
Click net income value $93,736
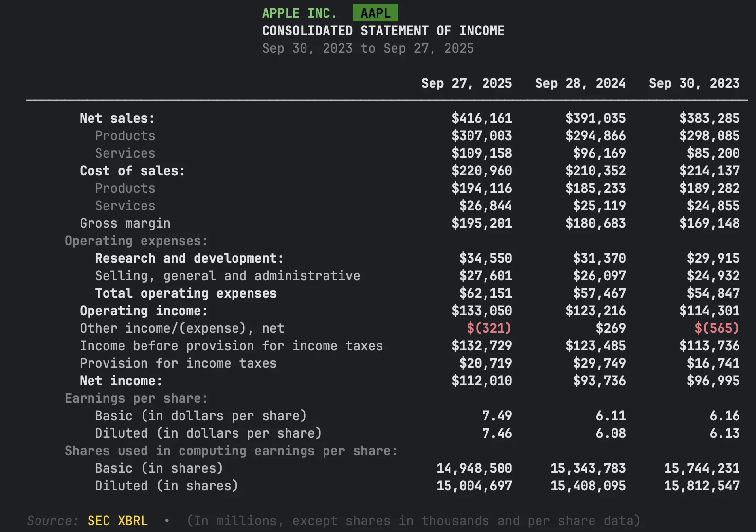coord(599,381)
